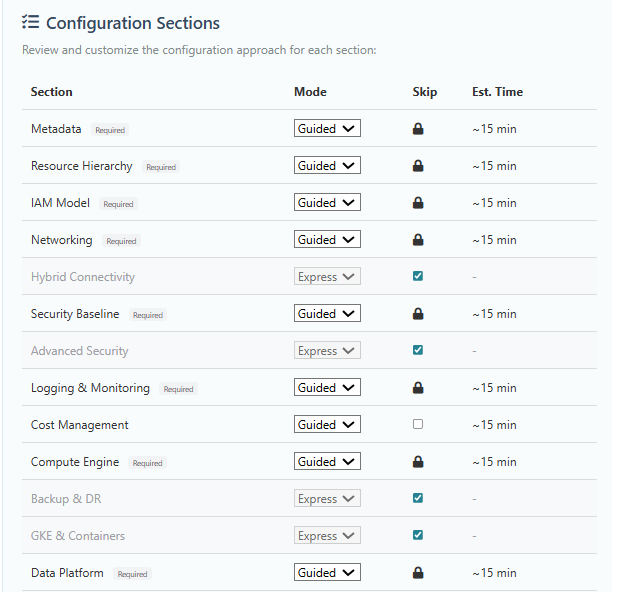Click the Required badge next to Metadata
The image size is (626, 592).
[x=110, y=130]
